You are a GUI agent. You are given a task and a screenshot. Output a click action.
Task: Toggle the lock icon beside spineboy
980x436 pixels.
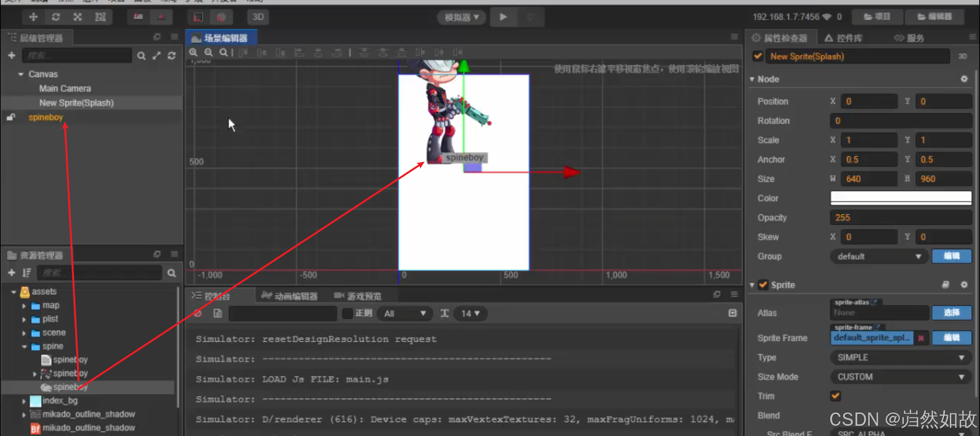click(11, 117)
